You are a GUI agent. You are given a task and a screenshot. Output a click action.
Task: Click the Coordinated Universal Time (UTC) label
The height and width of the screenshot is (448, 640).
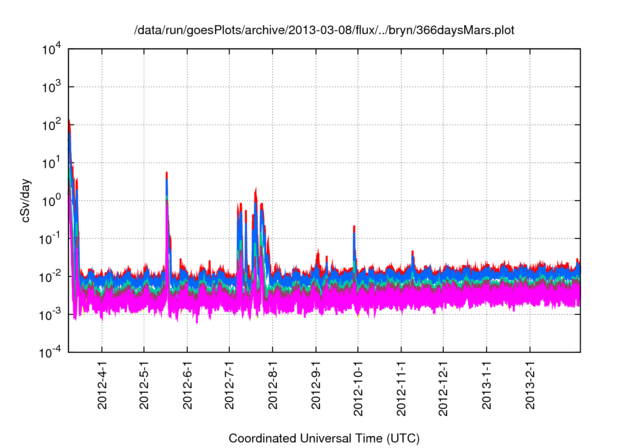pos(324,438)
